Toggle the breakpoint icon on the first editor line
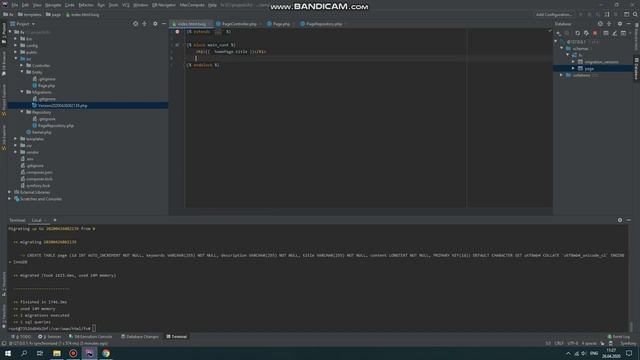 (177, 32)
